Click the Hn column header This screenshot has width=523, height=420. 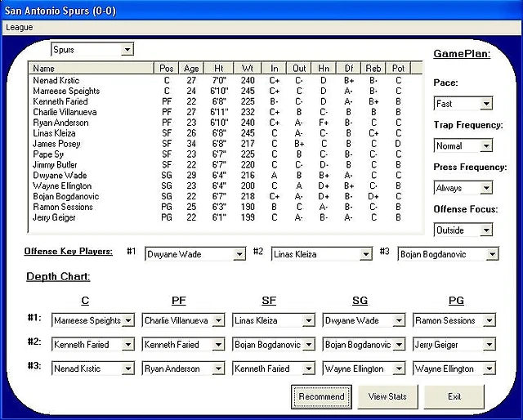324,68
